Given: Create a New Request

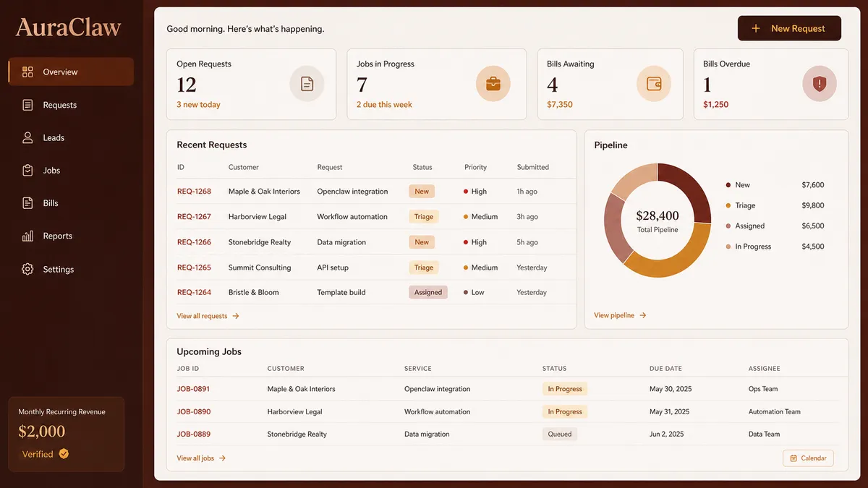Looking at the screenshot, I should point(789,28).
